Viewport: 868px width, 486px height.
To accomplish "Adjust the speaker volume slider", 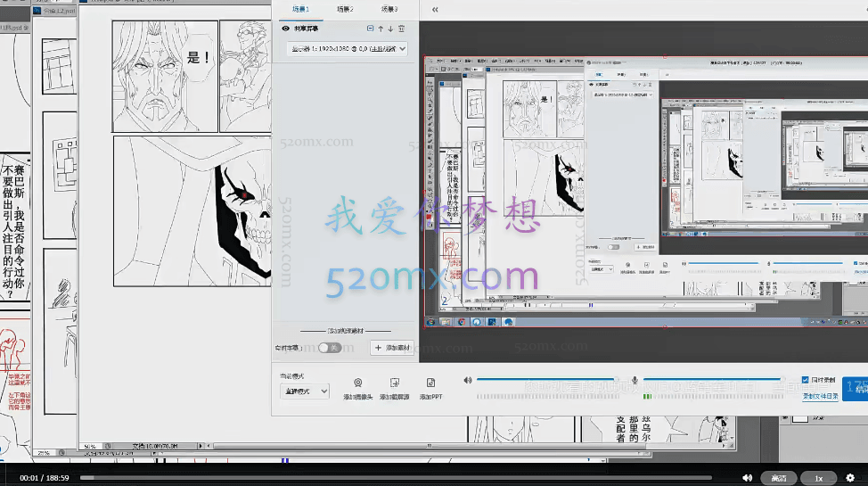I will [547, 380].
